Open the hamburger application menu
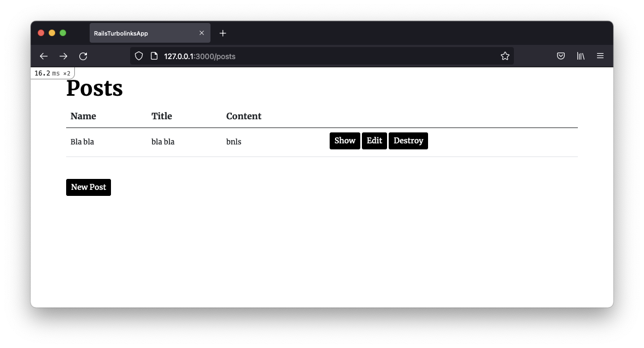 tap(600, 56)
